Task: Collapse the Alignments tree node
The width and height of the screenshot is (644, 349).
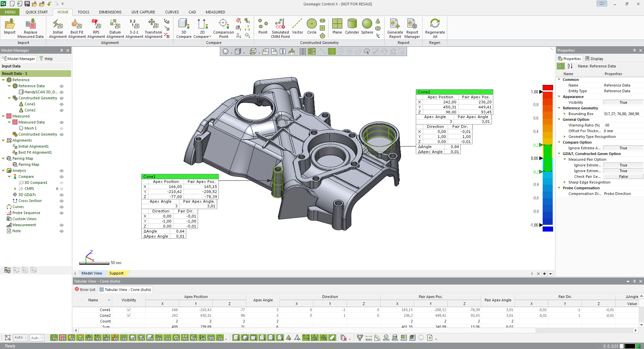Action: [3, 141]
